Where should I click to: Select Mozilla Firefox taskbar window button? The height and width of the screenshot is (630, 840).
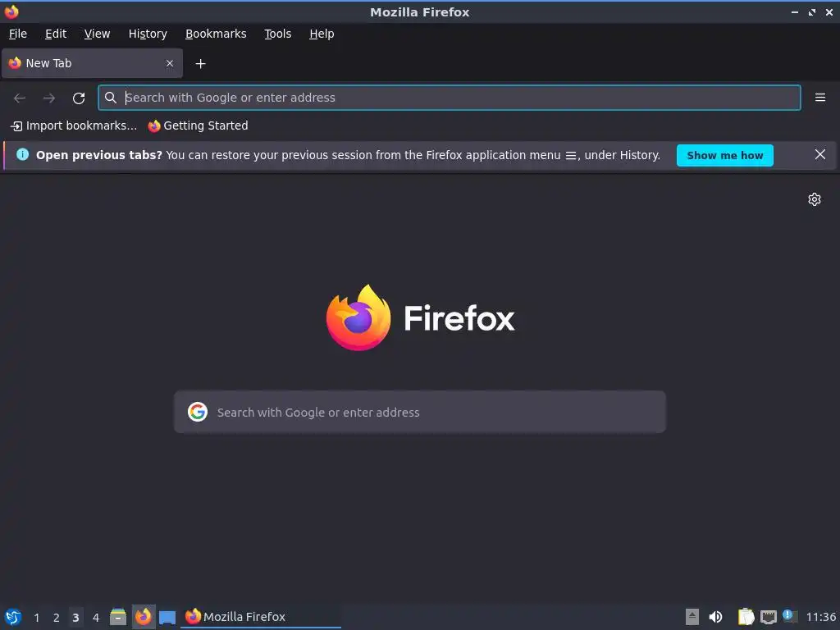pos(261,617)
